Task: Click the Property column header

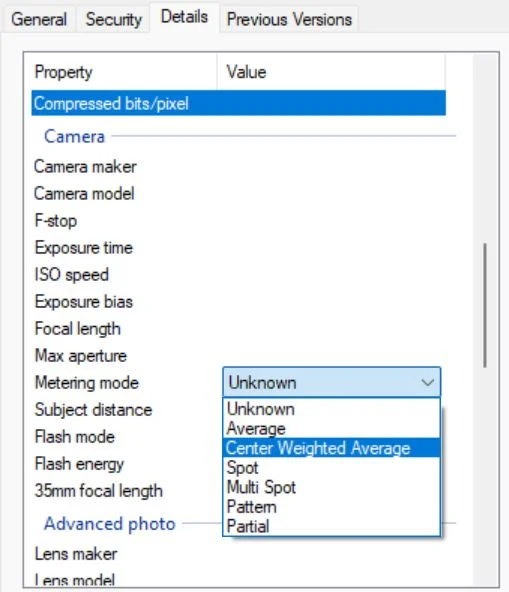Action: [124, 72]
